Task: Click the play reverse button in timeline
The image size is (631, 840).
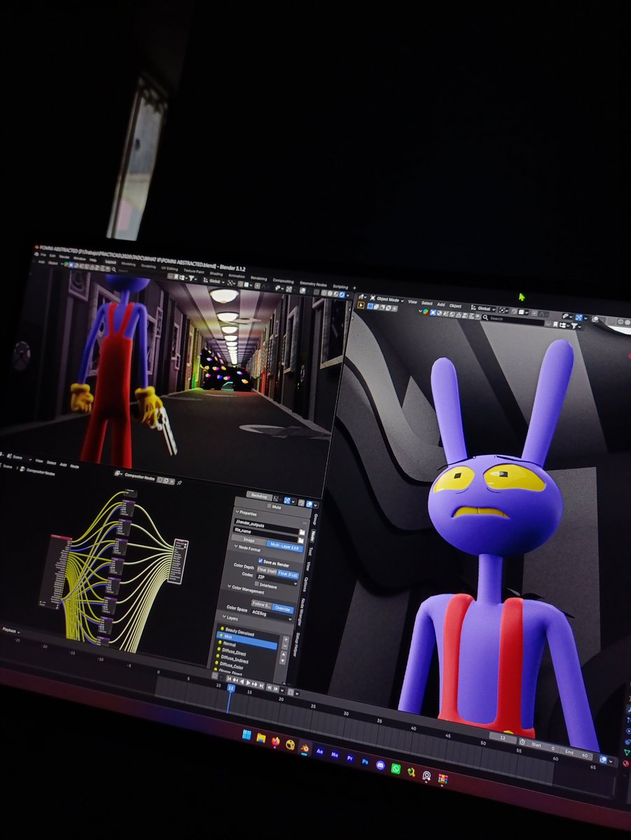Action: 242,682
